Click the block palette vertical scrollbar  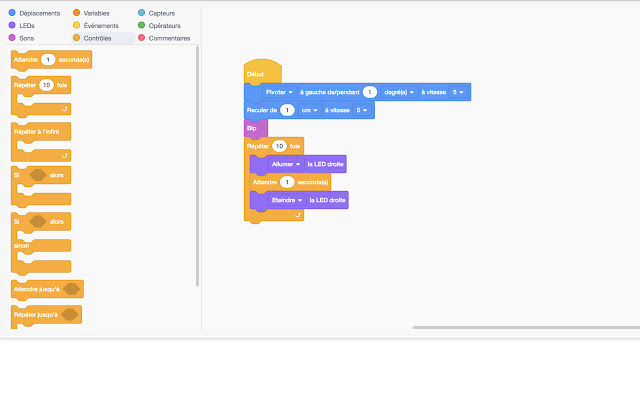coord(198,165)
